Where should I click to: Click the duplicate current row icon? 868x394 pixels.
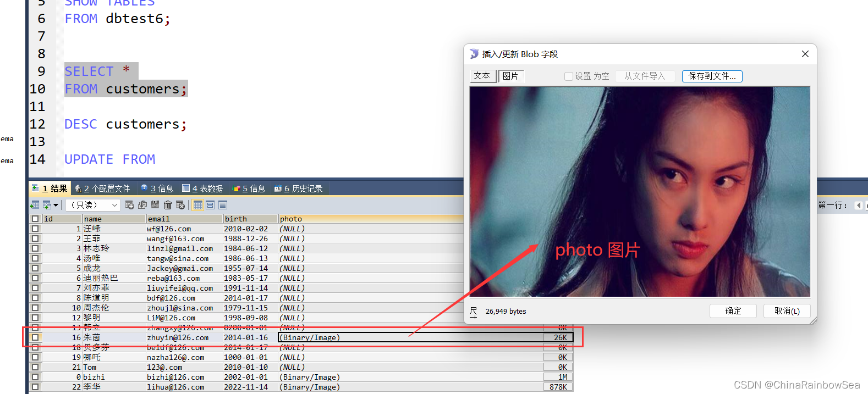142,205
